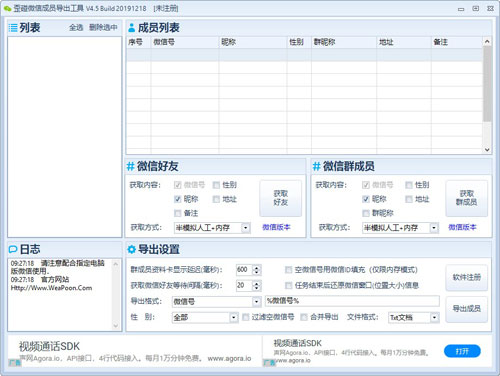Toggle 地址 checkbox in 微信群成员 panel

(x=409, y=199)
